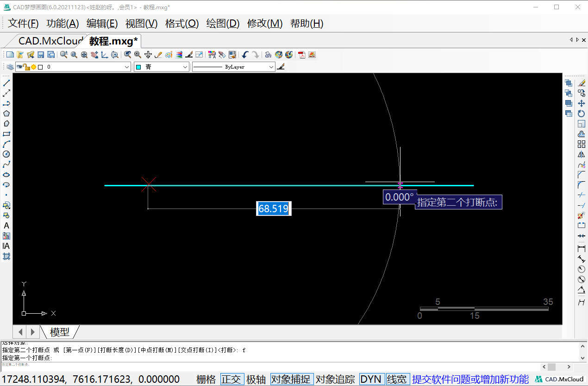The image size is (588, 386).
Task: Select the 模型 model tab
Action: click(60, 332)
